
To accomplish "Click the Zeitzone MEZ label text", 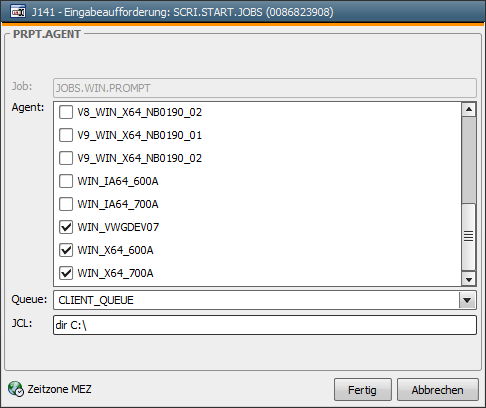I will point(59,389).
